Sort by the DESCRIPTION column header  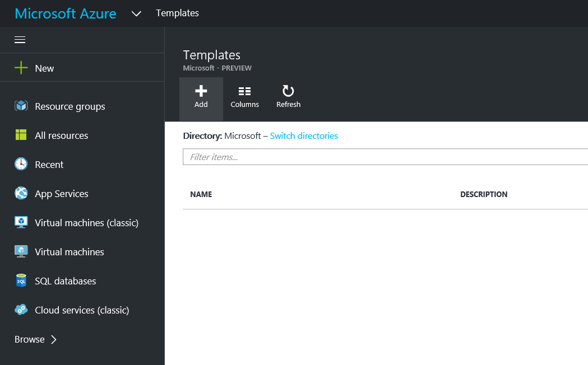[484, 195]
